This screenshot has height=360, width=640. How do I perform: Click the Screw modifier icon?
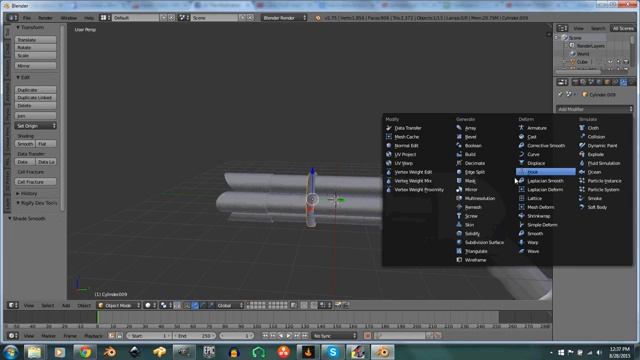tap(459, 216)
